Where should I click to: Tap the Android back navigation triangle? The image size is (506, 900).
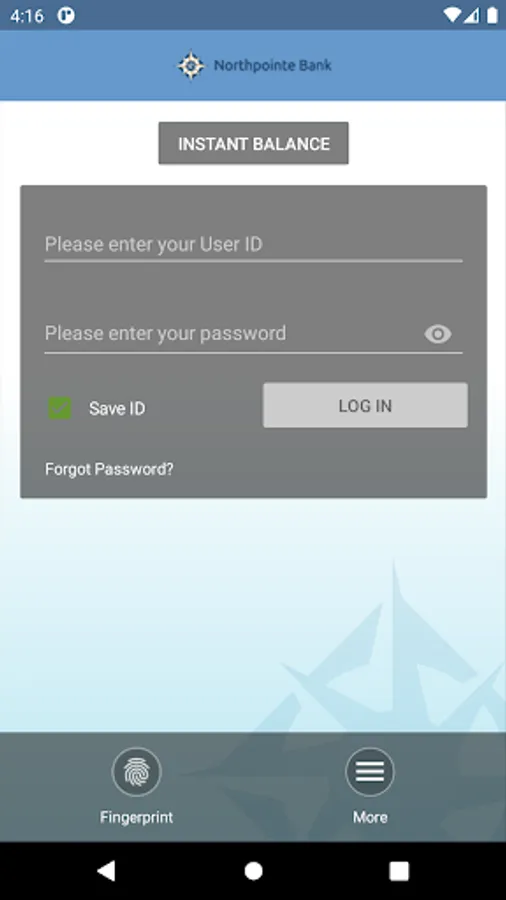106,871
